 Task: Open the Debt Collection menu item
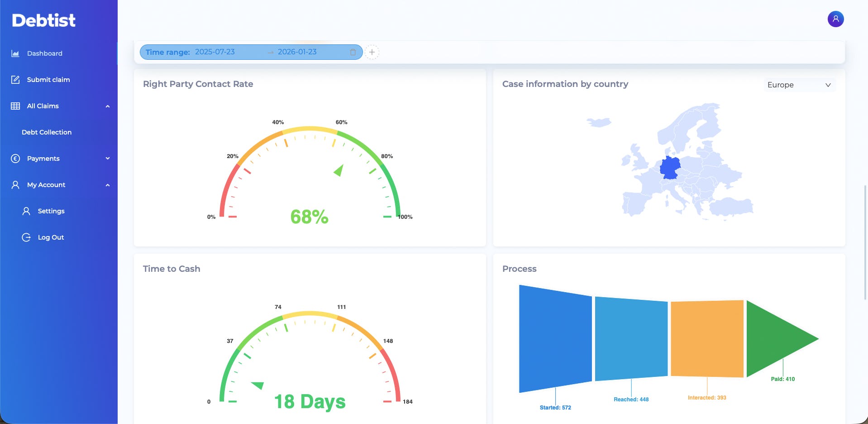[46, 132]
